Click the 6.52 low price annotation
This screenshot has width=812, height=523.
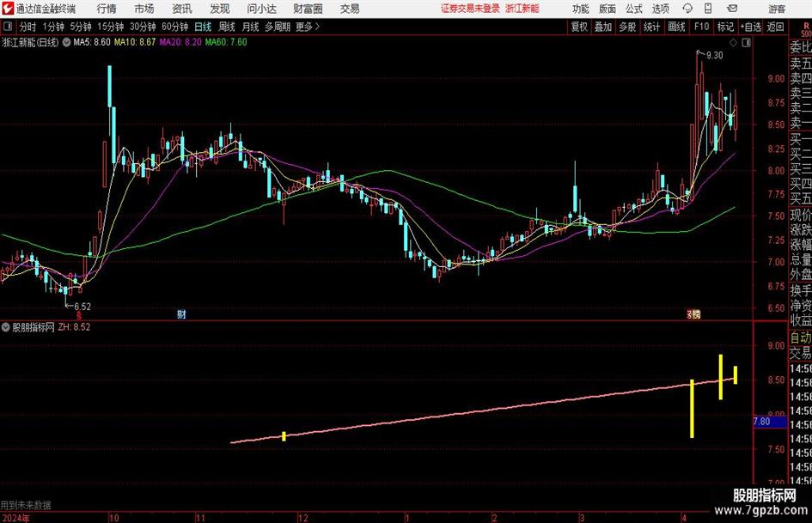pos(82,307)
